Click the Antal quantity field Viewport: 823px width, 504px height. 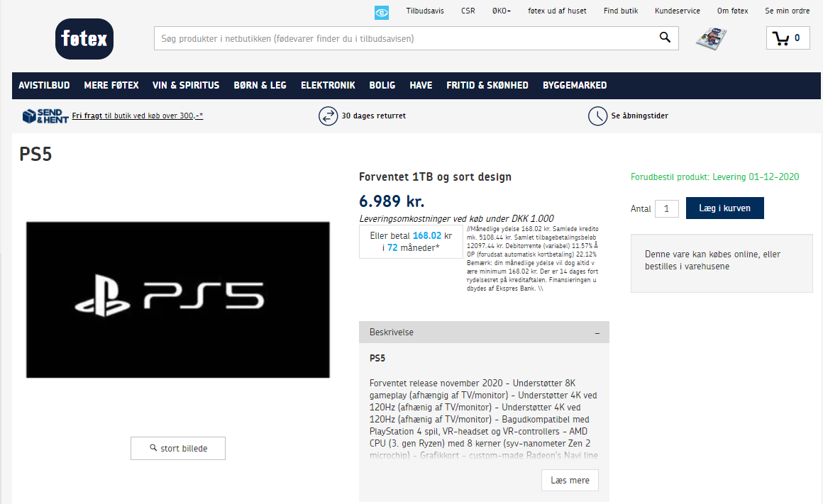[666, 208]
